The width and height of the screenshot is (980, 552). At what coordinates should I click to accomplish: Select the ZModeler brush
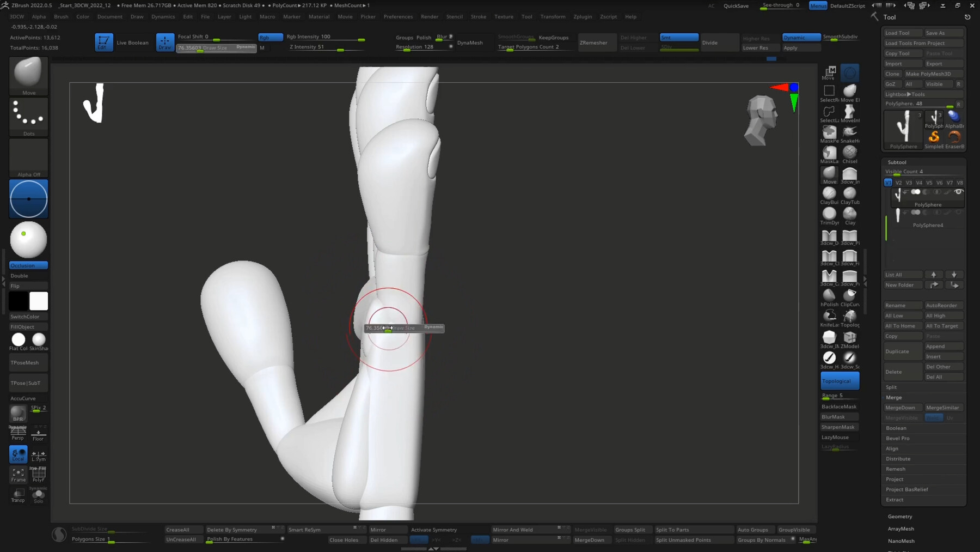850,338
